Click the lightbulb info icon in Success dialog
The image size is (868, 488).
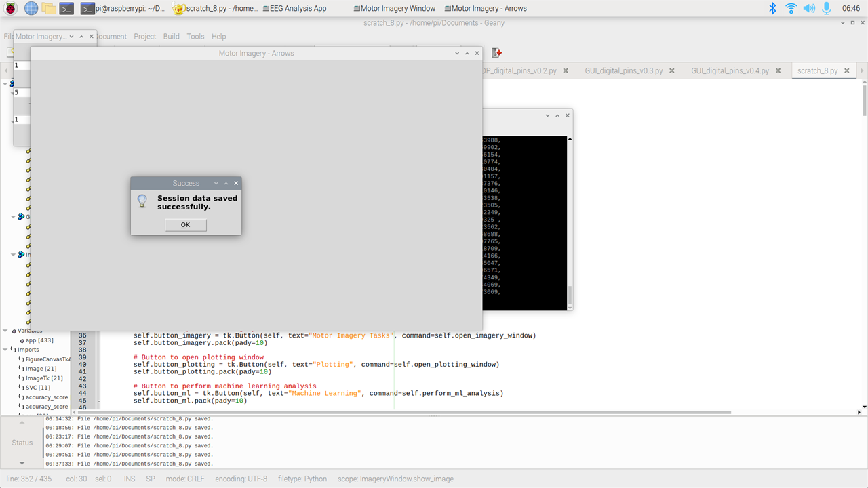(x=142, y=201)
